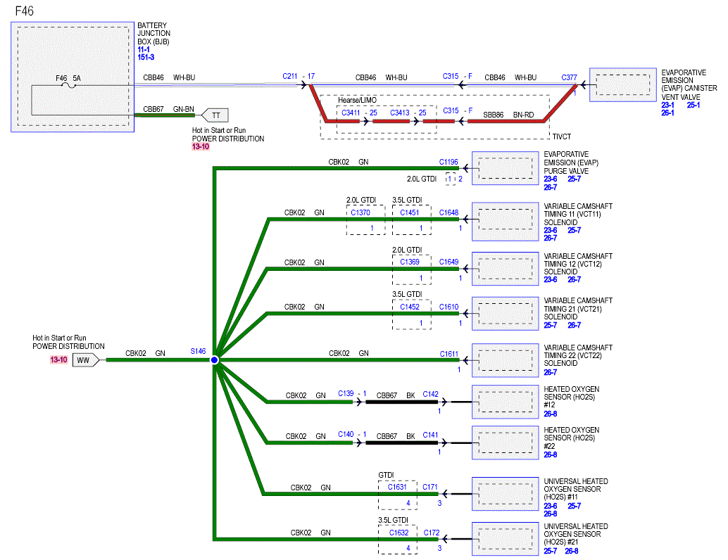Select connector label C1648
Viewport: 728px width, 560px height.
click(449, 212)
